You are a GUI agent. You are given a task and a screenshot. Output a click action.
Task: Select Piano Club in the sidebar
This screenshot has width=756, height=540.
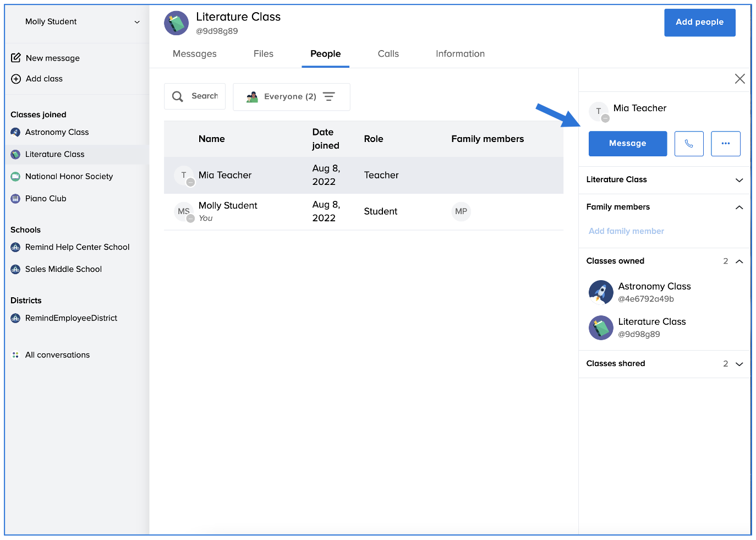click(46, 199)
